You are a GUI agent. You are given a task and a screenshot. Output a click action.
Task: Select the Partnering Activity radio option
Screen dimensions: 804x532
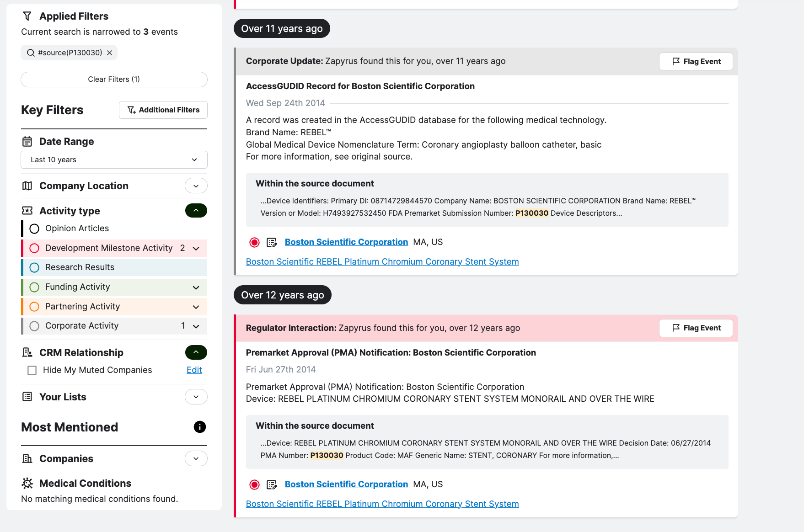point(34,307)
